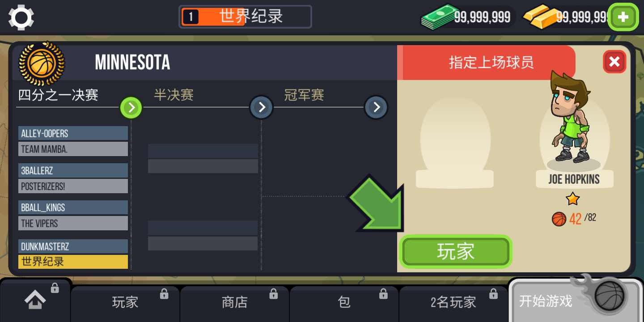
Task: Open the 商店 tab
Action: (x=235, y=302)
